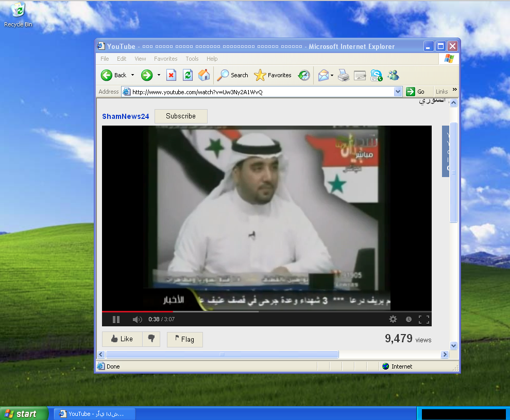Click the Done status bar text

coord(113,366)
